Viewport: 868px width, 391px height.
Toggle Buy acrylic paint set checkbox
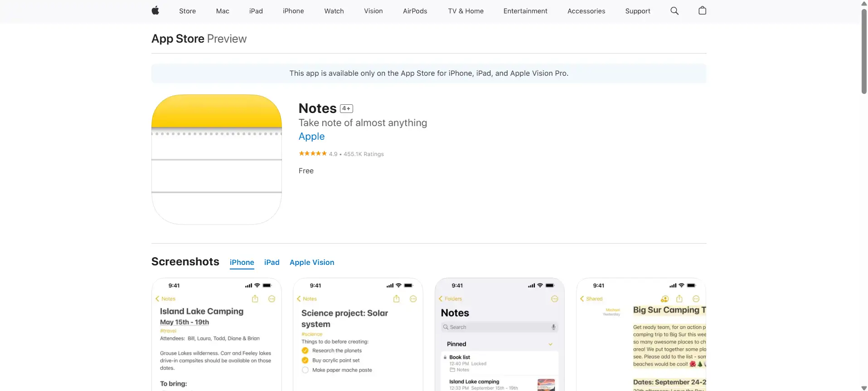tap(305, 360)
